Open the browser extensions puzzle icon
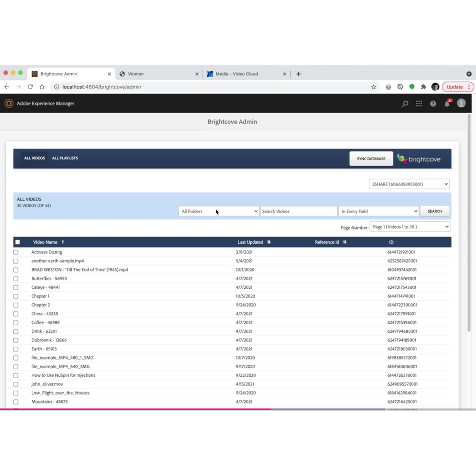 click(x=423, y=87)
